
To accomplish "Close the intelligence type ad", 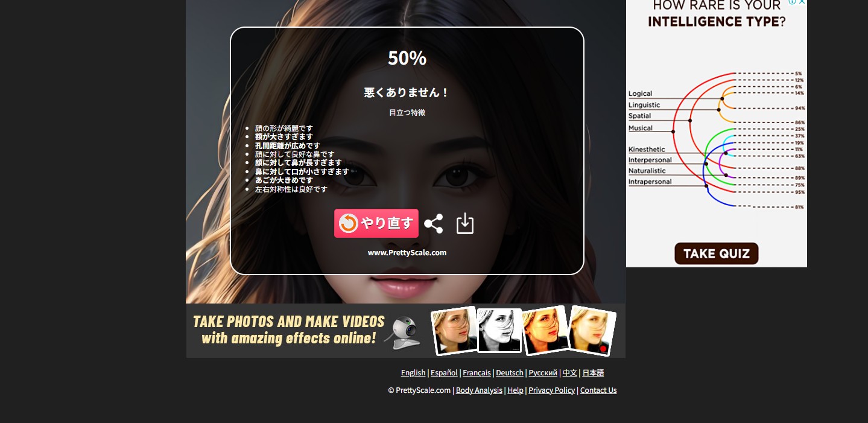I will (x=802, y=2).
